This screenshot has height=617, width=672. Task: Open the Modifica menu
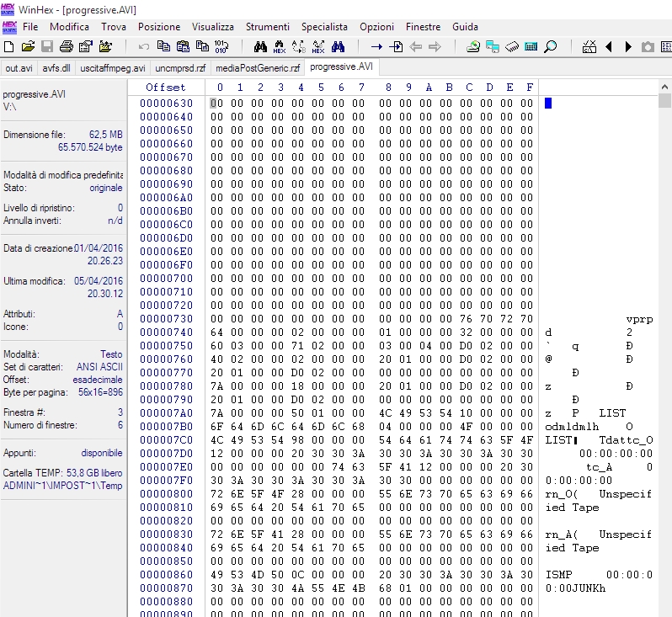point(69,27)
